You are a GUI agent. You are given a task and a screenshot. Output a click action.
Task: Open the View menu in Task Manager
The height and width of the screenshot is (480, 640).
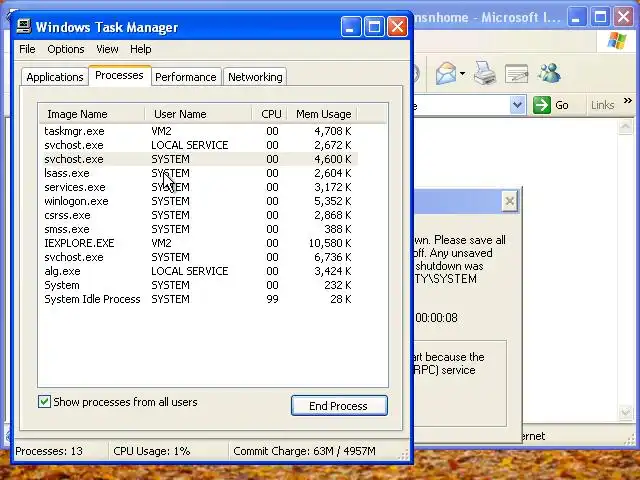pyautogui.click(x=107, y=49)
